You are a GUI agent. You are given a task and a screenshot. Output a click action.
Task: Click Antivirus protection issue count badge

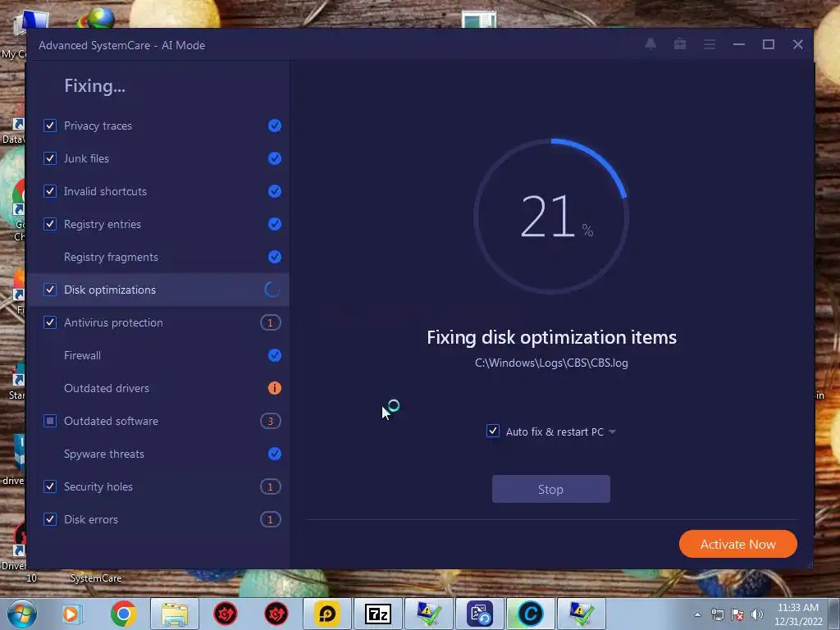tap(271, 322)
